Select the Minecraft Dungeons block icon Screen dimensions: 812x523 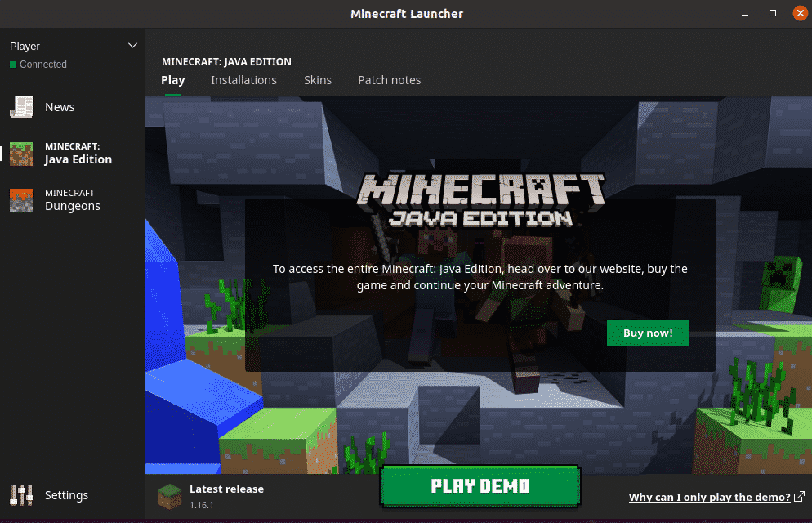point(22,200)
